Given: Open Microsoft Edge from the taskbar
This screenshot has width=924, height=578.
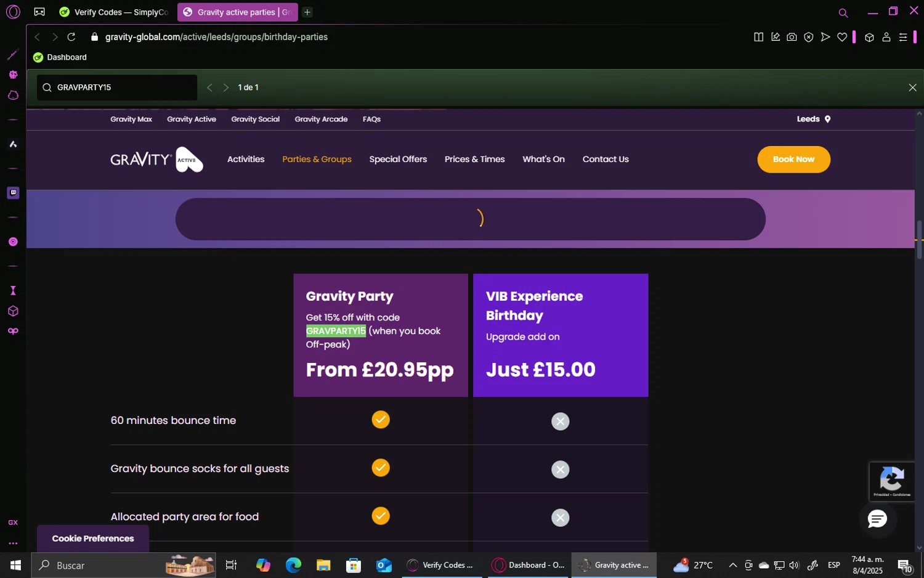Looking at the screenshot, I should point(293,565).
